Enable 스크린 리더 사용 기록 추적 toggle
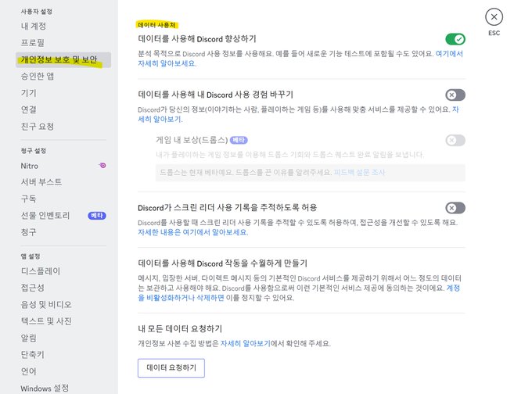 [455, 208]
